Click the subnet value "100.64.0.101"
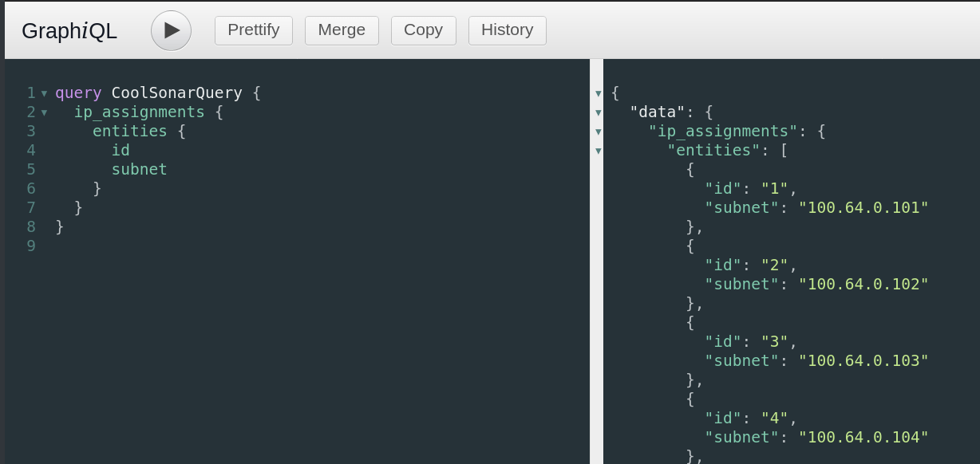980x464 pixels. click(x=863, y=207)
